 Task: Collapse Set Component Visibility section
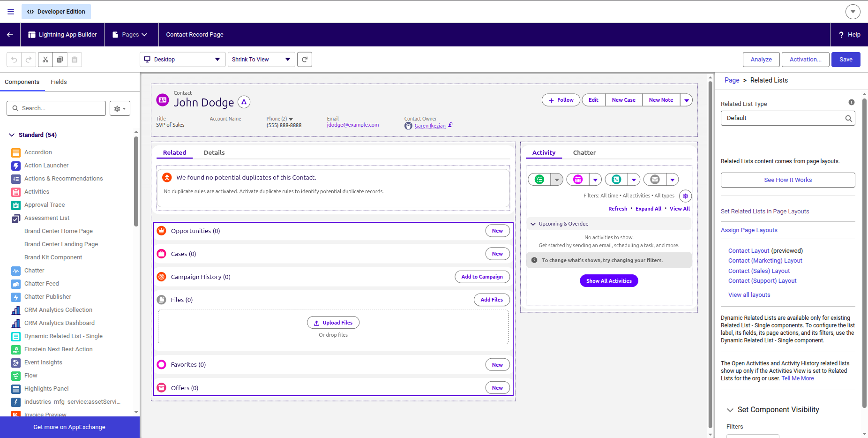730,410
